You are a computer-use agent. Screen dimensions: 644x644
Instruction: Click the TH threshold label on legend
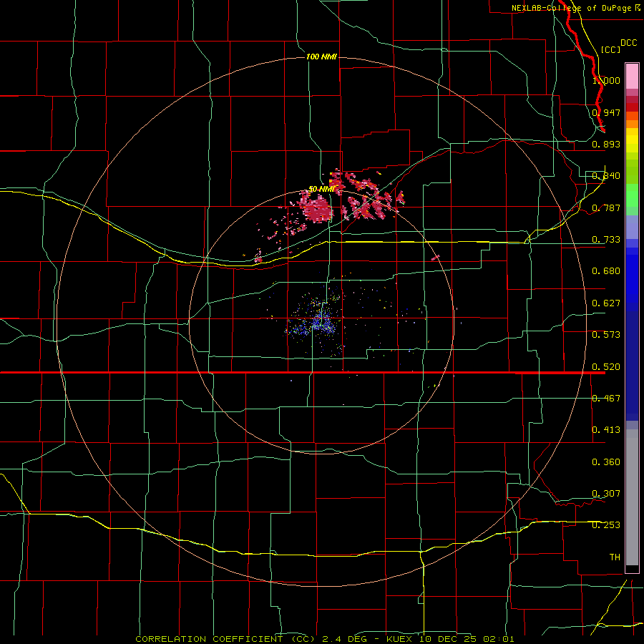click(615, 557)
